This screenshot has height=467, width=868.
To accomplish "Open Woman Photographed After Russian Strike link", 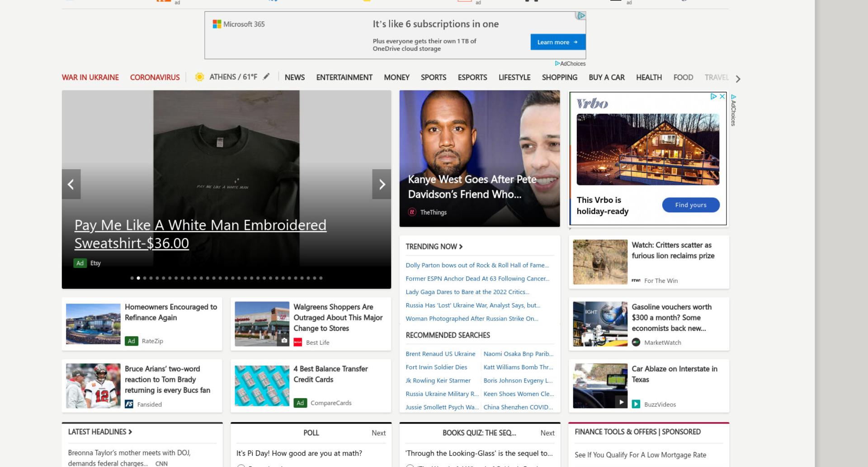I will point(472,319).
